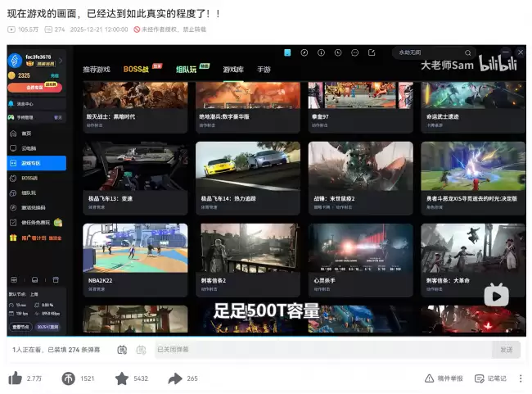Click the blue user avatar icon
The height and width of the screenshot is (394, 532).
click(15, 61)
